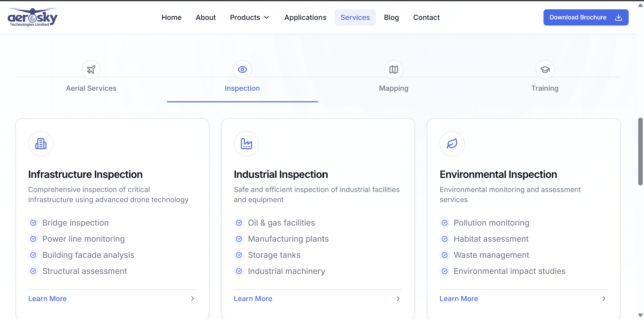The height and width of the screenshot is (319, 644).
Task: Click the factory icon in Industrial Inspection card
Action: [x=246, y=144]
